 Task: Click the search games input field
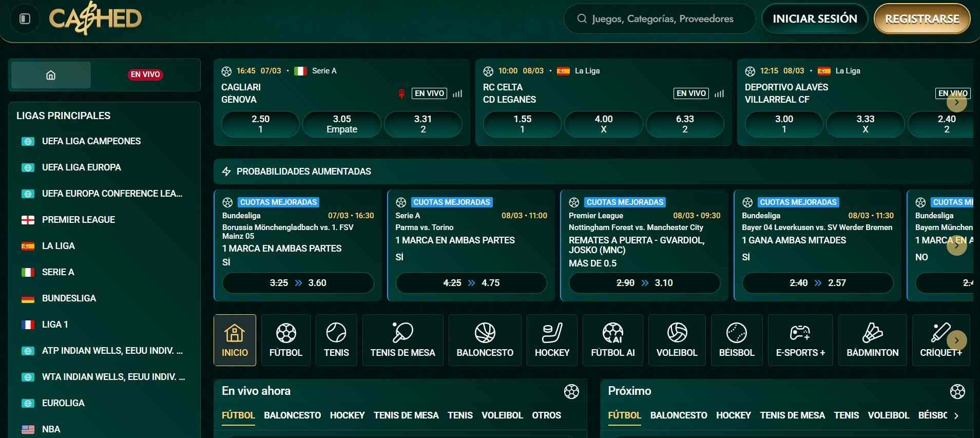coord(660,19)
